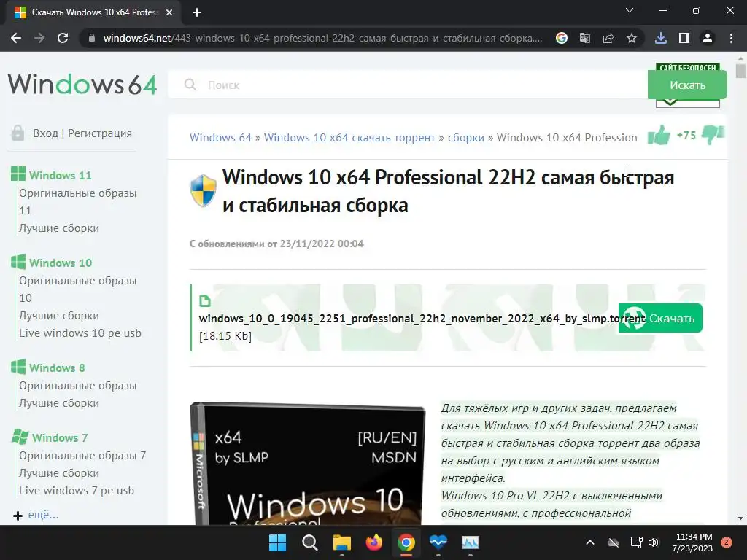Open Лучшие сборки under Windows 11
747x560 pixels.
59,228
